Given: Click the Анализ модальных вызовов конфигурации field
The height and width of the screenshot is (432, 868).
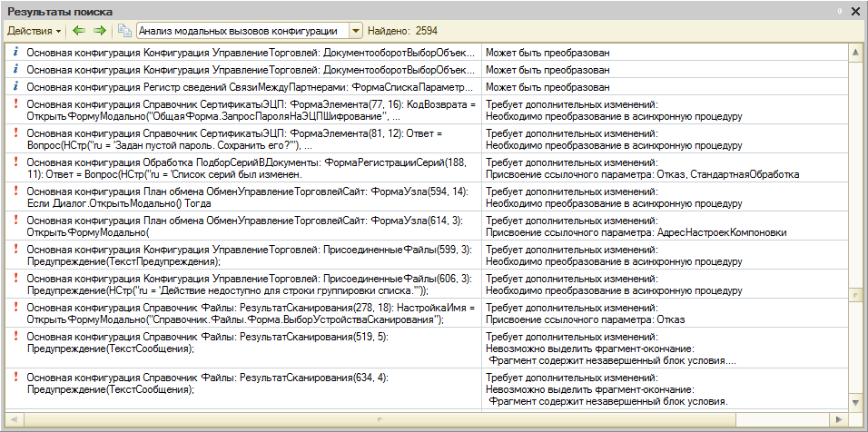Looking at the screenshot, I should 242,31.
